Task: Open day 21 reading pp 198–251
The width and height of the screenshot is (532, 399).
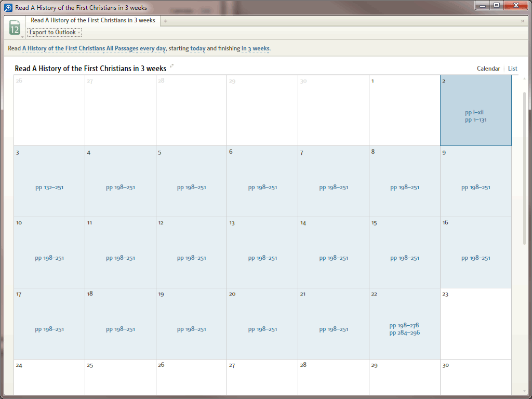Action: click(334, 329)
